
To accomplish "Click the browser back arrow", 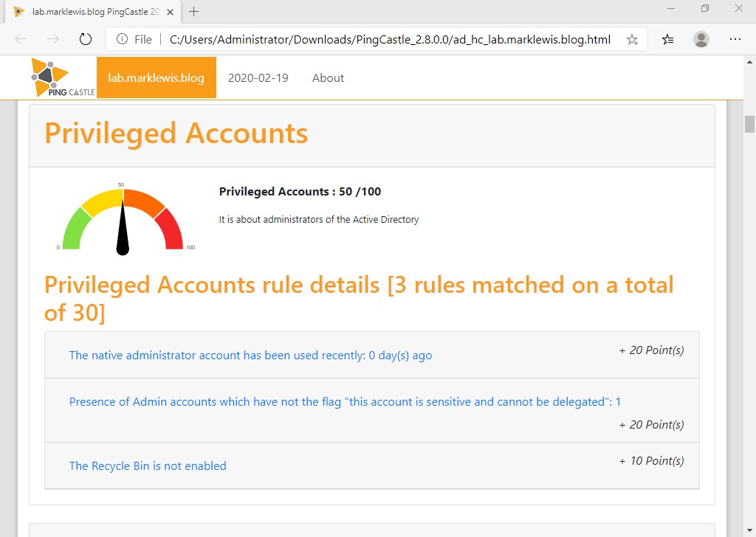I will click(x=21, y=39).
